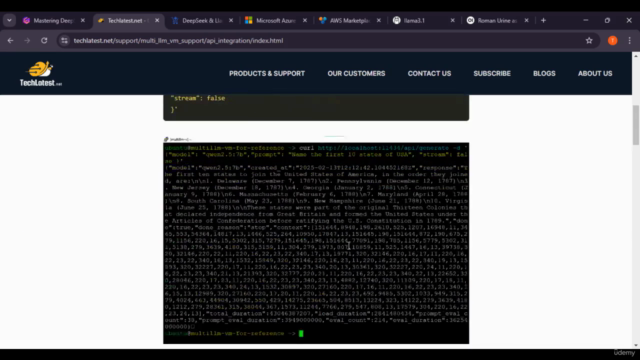View site information icon in address bar

64,40
